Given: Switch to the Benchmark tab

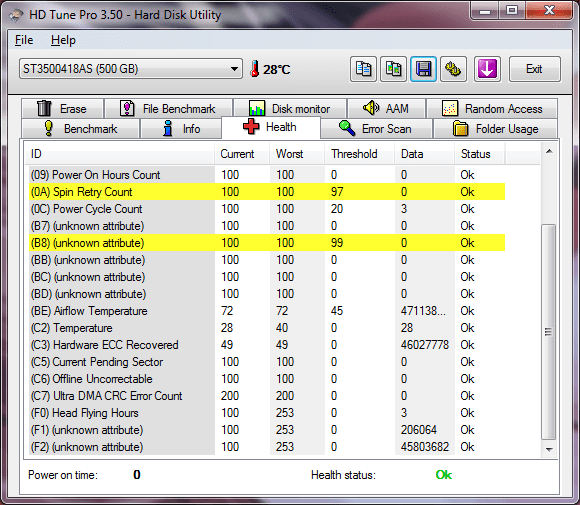Looking at the screenshot, I should [80, 128].
